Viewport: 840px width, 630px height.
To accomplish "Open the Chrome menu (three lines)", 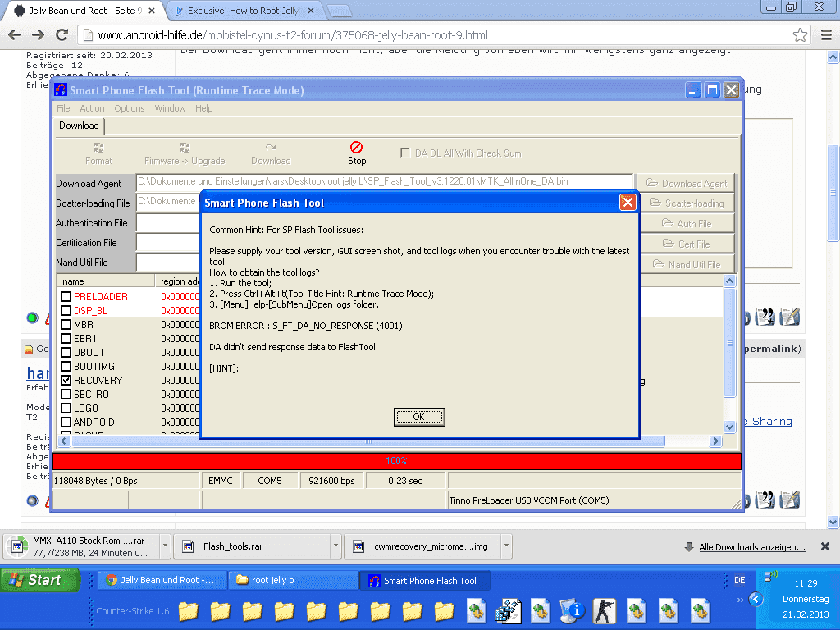I will [827, 35].
